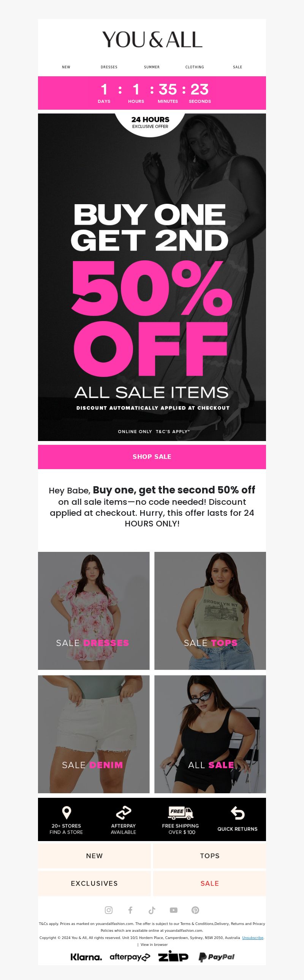The image size is (304, 980).
Task: Click the Quick Returns arrow icon
Action: click(238, 813)
